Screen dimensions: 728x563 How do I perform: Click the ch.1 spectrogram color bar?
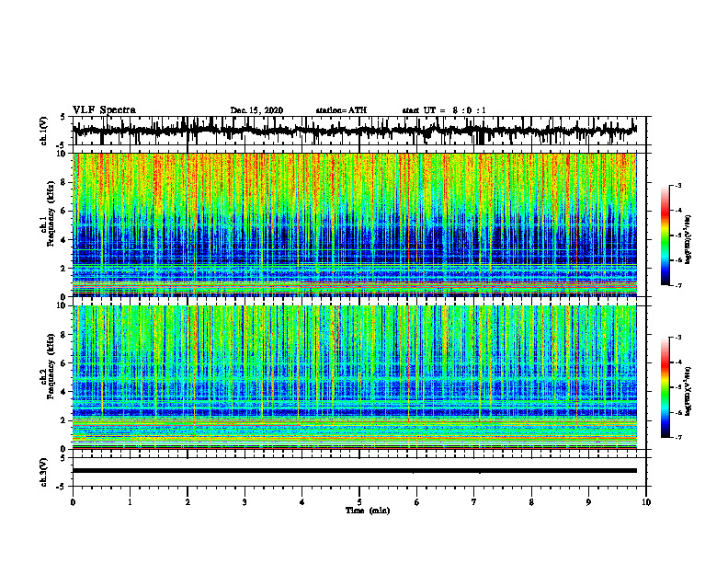665,236
